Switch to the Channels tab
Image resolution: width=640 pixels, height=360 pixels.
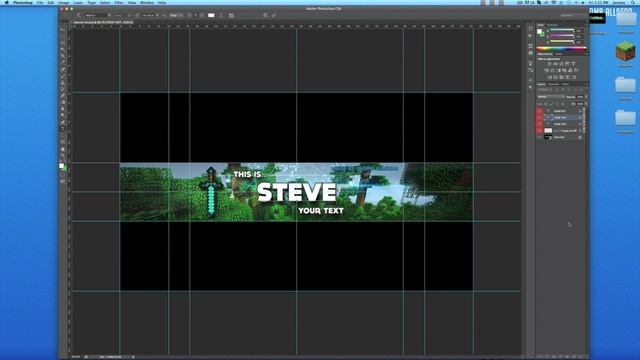point(553,84)
